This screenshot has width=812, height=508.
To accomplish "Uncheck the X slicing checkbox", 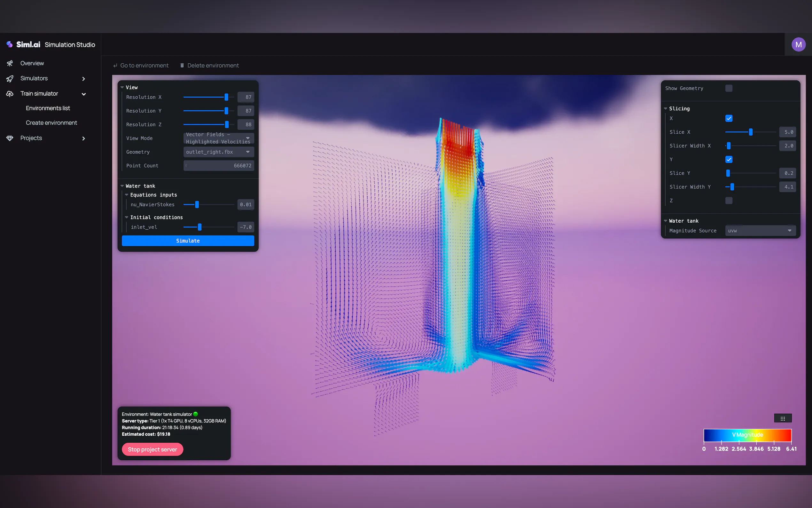I will pos(729,118).
